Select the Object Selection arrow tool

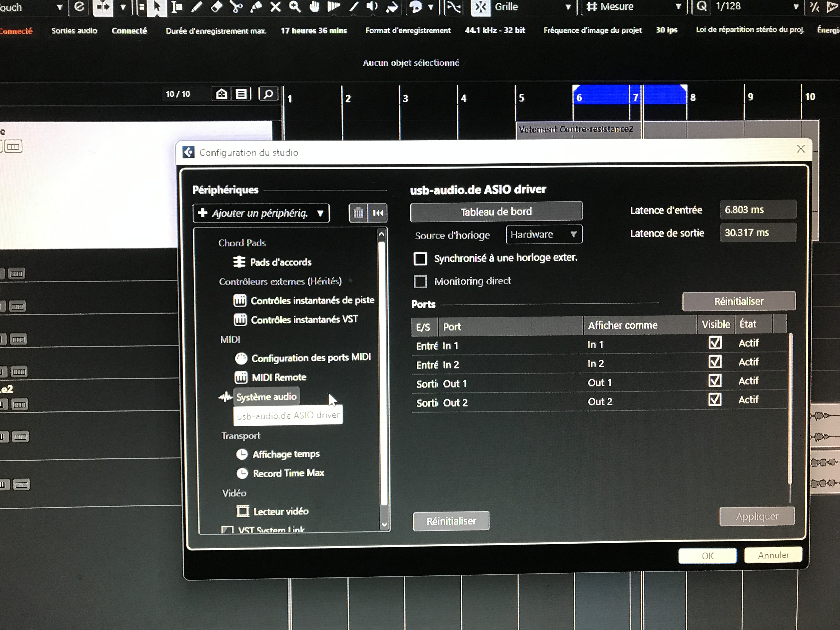pyautogui.click(x=157, y=7)
